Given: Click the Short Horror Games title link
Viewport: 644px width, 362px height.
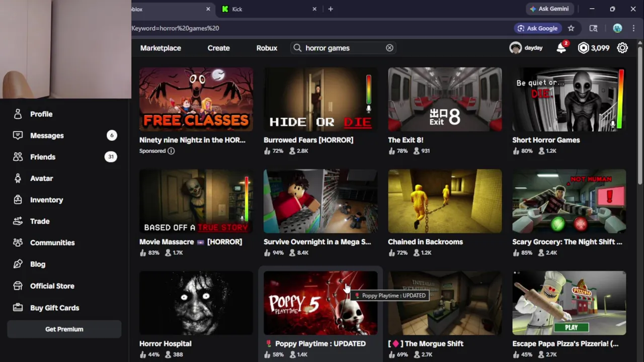Looking at the screenshot, I should [546, 140].
